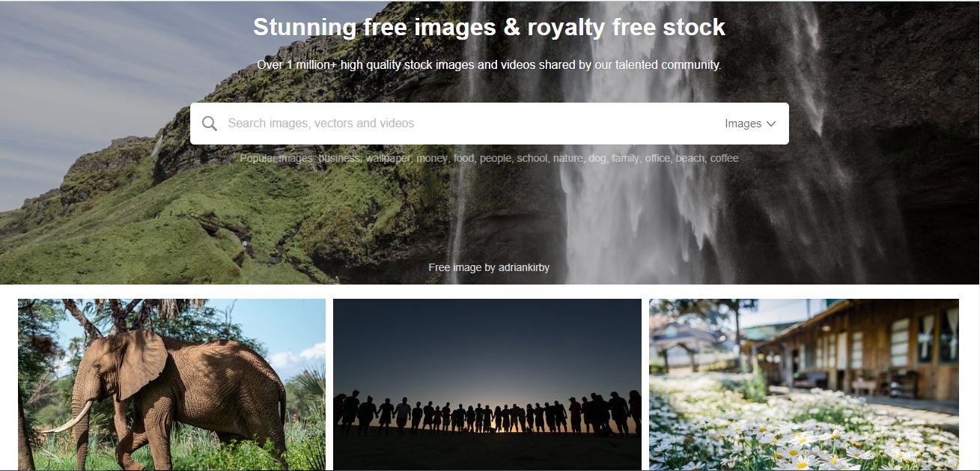The height and width of the screenshot is (471, 980).
Task: Open the "school" popular tag
Action: [533, 158]
